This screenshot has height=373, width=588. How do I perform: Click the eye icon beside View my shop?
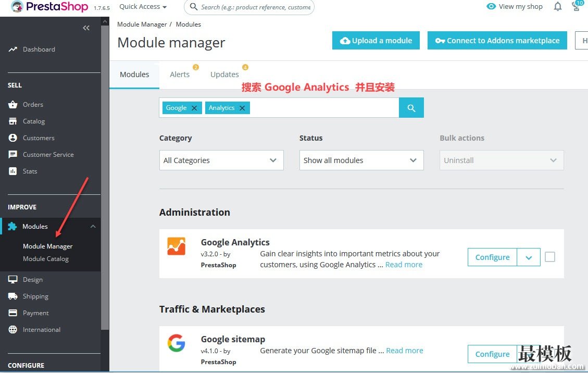[491, 6]
